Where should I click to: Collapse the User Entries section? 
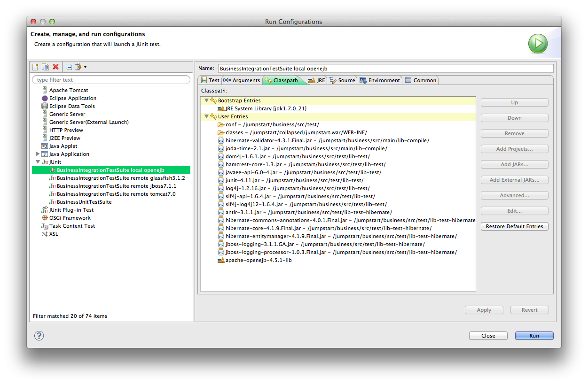(206, 116)
